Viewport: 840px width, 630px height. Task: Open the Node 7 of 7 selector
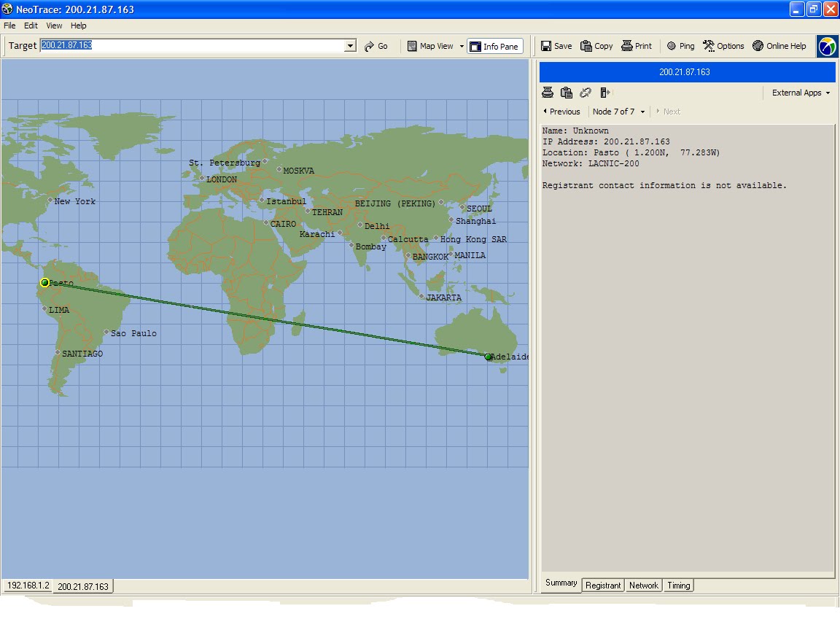[x=618, y=111]
